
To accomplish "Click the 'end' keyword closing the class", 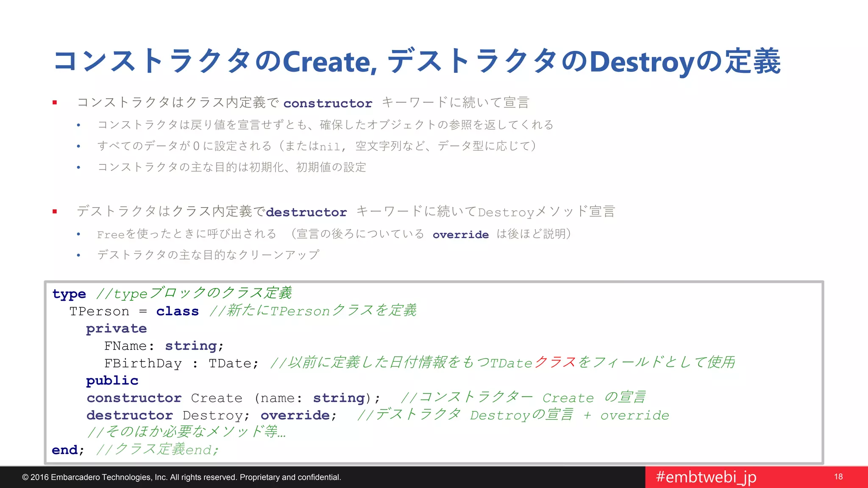I will (64, 450).
